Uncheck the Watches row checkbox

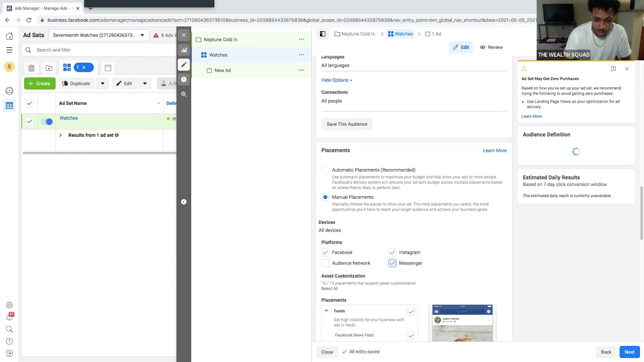[x=29, y=121]
